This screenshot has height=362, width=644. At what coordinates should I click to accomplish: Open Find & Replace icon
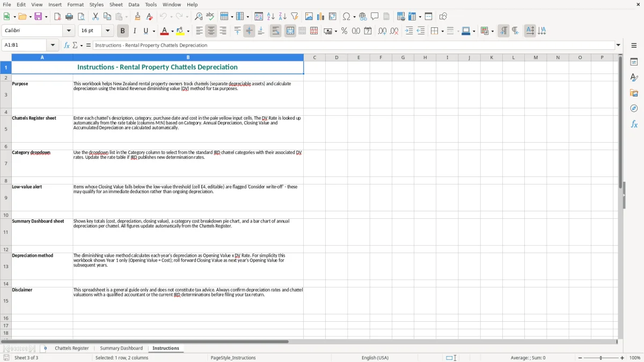point(199,17)
